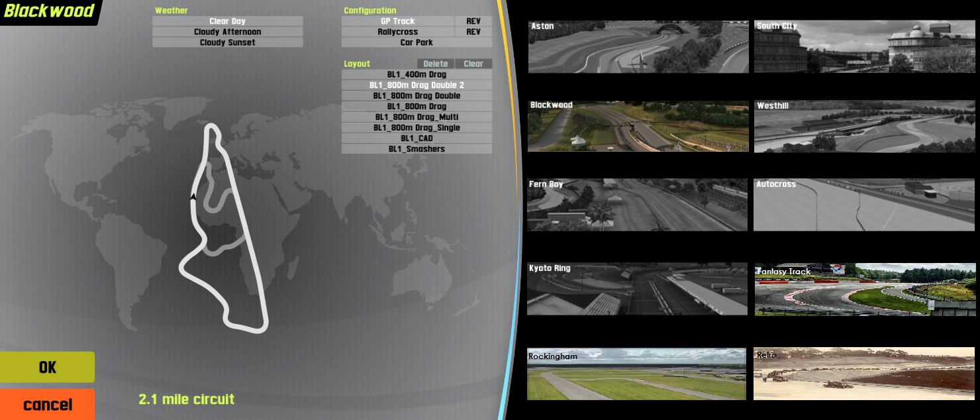Select Car Park configuration
The image size is (980, 420).
[417, 42]
